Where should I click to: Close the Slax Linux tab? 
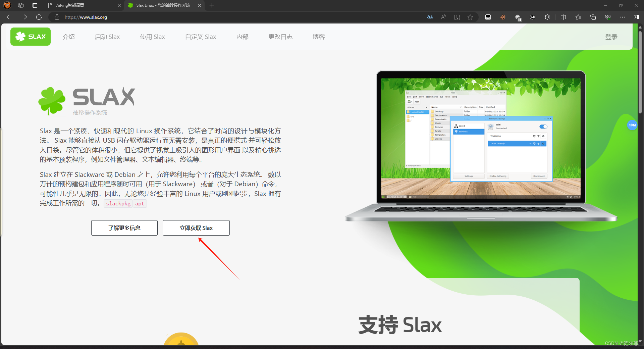[x=199, y=5]
